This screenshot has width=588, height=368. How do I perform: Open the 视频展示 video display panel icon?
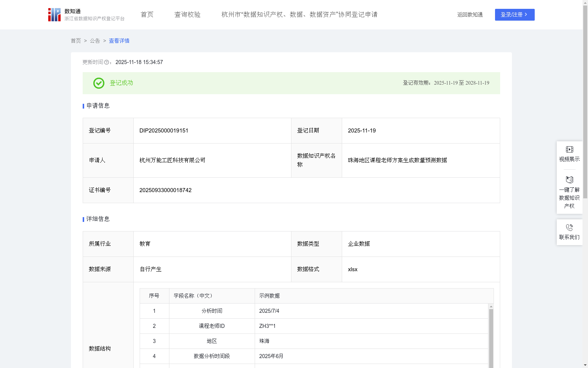[x=569, y=149]
